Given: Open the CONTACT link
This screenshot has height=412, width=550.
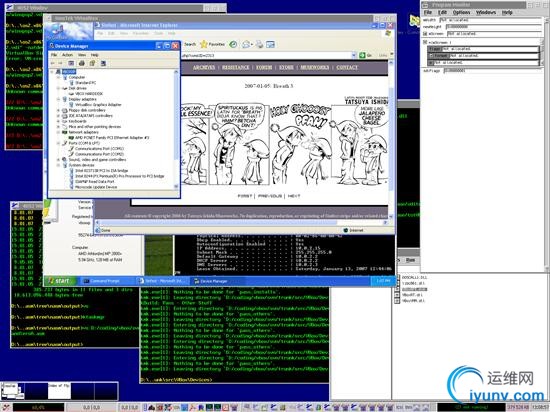Looking at the screenshot, I should [x=347, y=67].
